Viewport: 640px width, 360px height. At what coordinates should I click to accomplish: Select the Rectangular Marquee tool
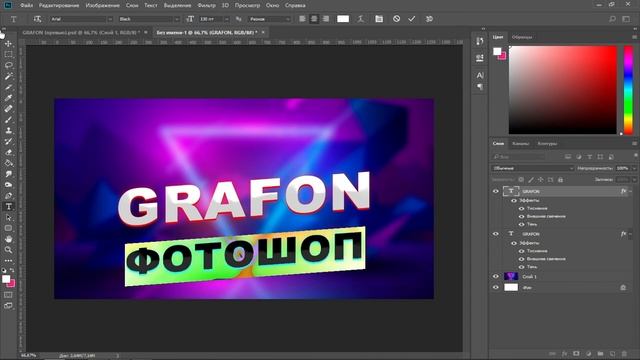coord(8,54)
